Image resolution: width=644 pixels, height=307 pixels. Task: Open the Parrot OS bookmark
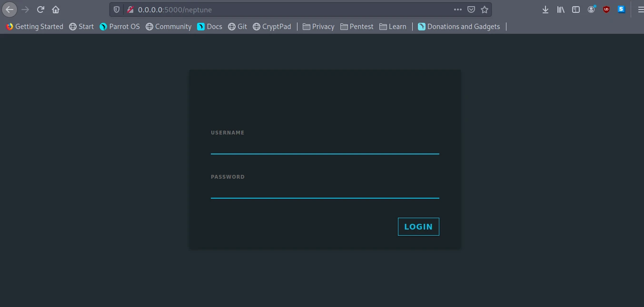pyautogui.click(x=119, y=27)
